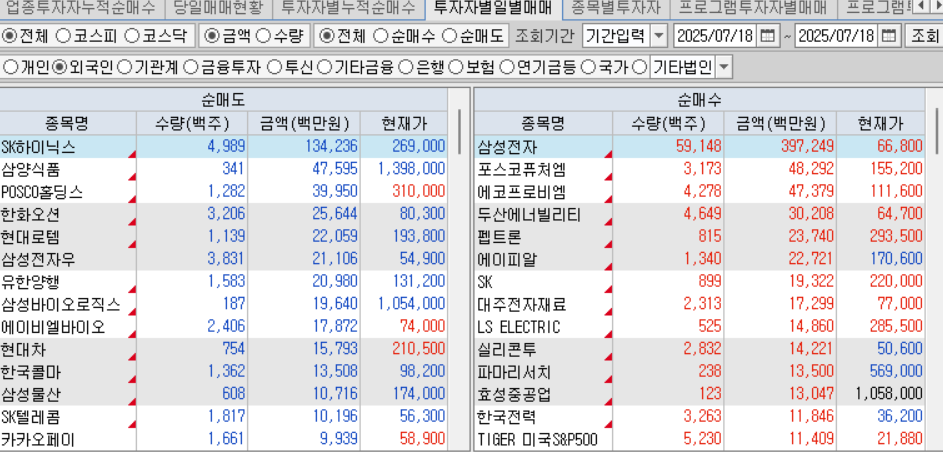Image resolution: width=943 pixels, height=452 pixels.
Task: Select 개인 investor radio button
Action: pyautogui.click(x=11, y=67)
